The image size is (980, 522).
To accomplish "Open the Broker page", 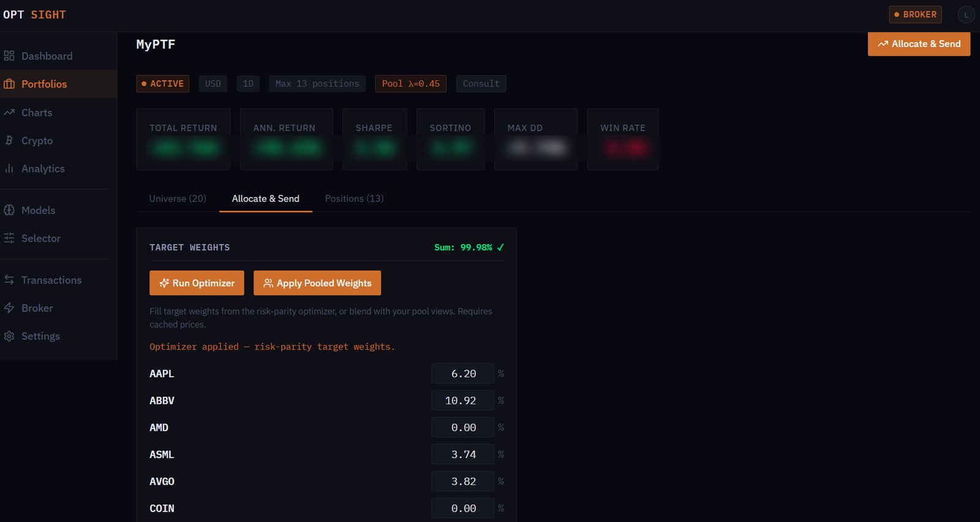I will [x=58, y=308].
